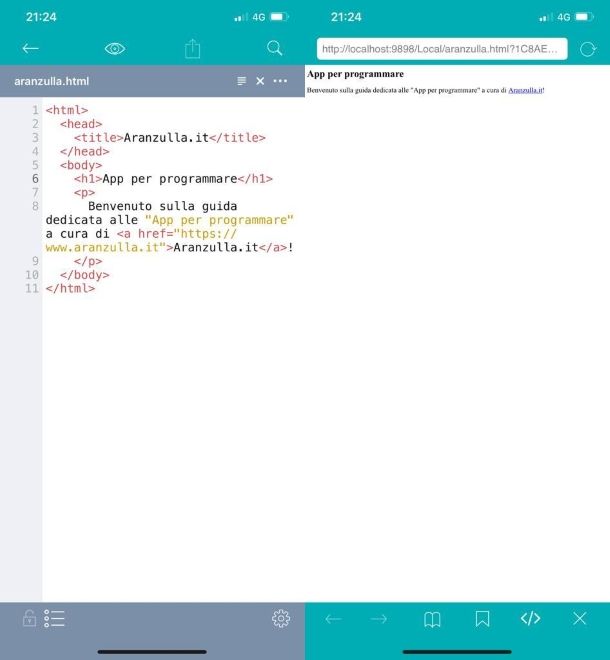The width and height of the screenshot is (610, 660).
Task: Close the aranzulla.html tab
Action: pyautogui.click(x=260, y=81)
